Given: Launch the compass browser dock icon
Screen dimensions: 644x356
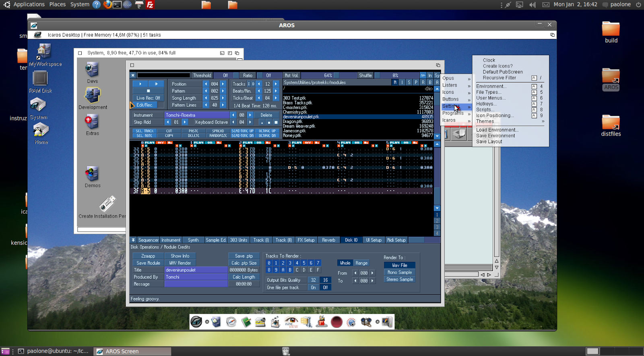Looking at the screenshot, I should click(x=231, y=322).
